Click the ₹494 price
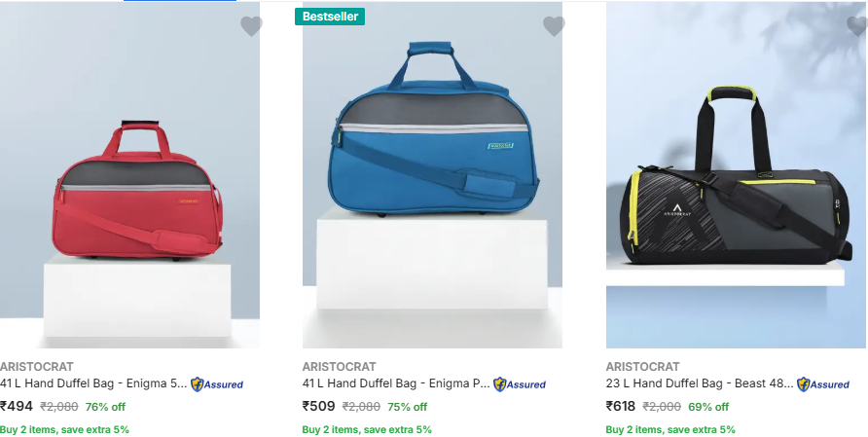The width and height of the screenshot is (868, 437). [17, 406]
